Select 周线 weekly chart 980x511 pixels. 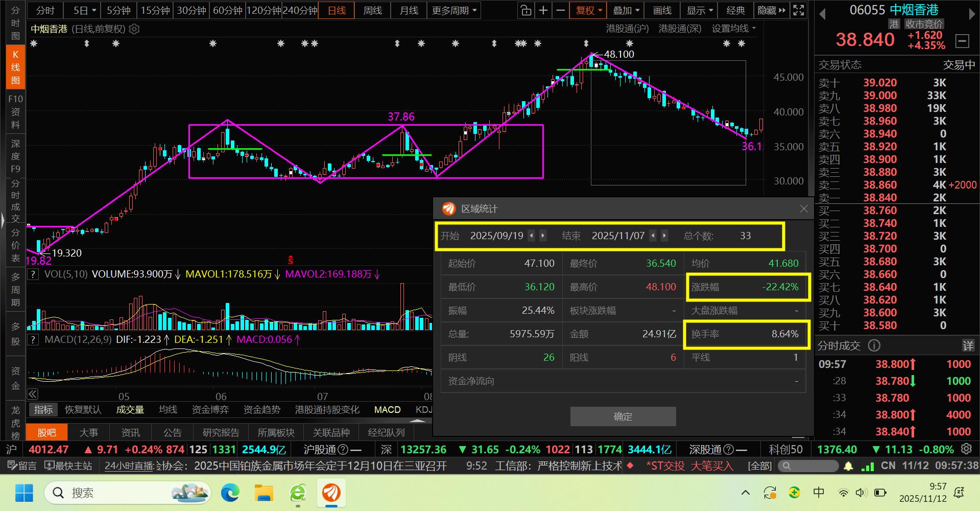coord(373,10)
